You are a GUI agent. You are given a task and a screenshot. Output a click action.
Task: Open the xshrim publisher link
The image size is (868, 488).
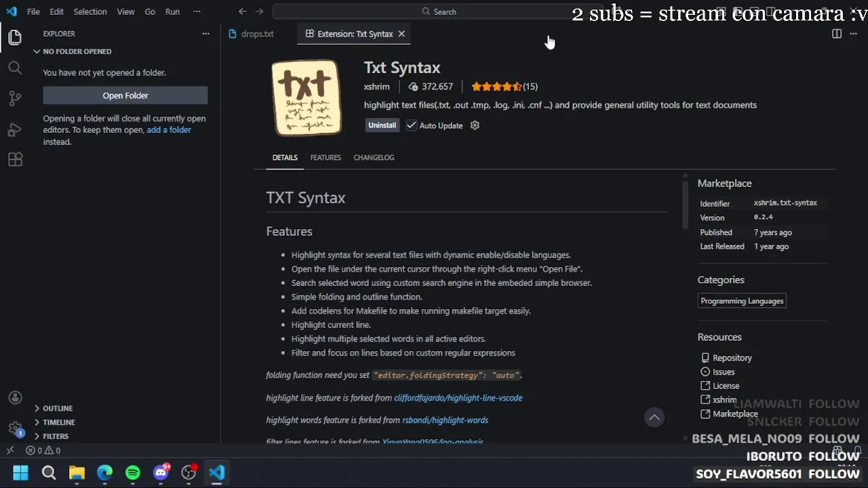pos(376,87)
